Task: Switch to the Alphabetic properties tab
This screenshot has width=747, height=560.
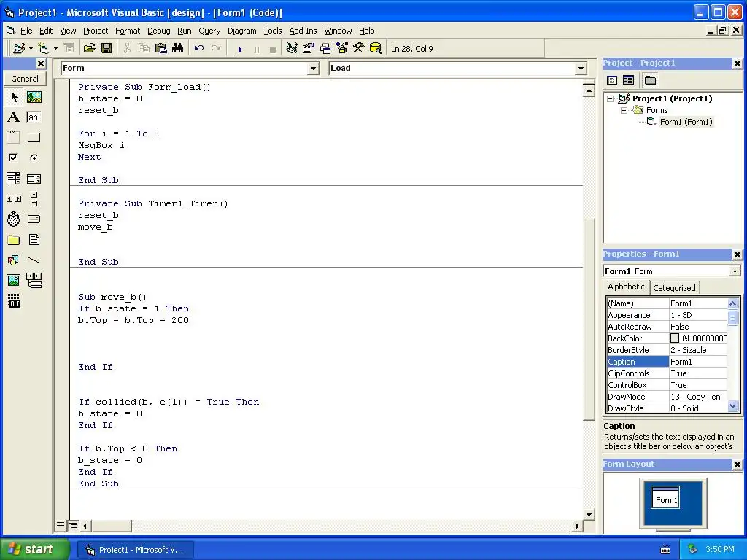Action: tap(626, 287)
